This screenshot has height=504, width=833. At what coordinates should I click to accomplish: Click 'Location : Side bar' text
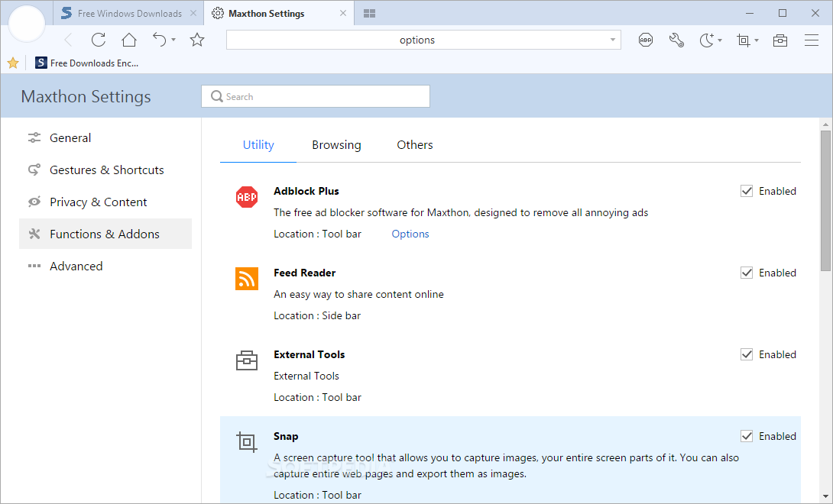click(317, 315)
